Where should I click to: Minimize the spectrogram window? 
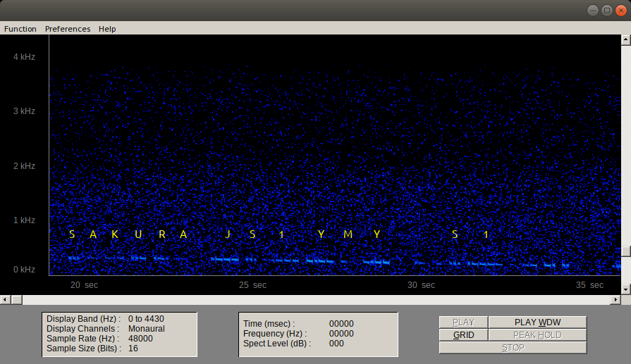pyautogui.click(x=593, y=11)
